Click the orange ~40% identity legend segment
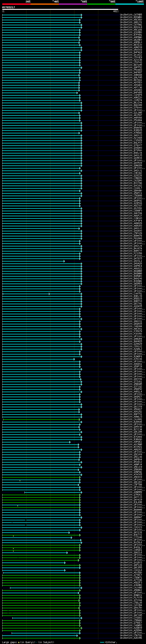 [45, 4]
